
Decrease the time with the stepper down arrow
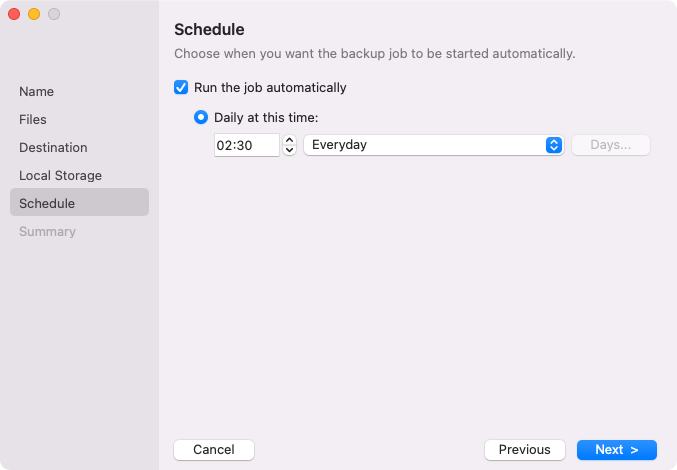coord(290,150)
